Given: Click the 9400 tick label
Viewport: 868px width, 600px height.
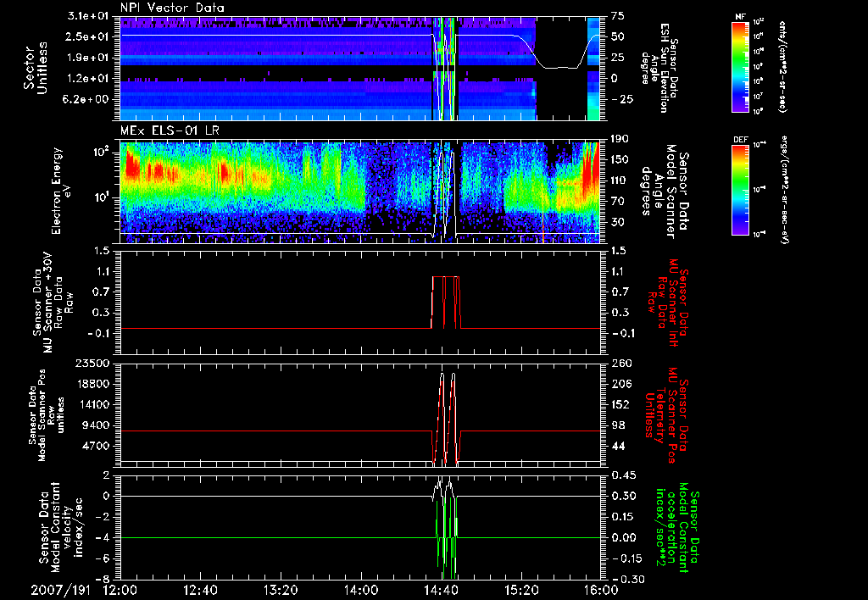Looking at the screenshot, I should point(97,425).
